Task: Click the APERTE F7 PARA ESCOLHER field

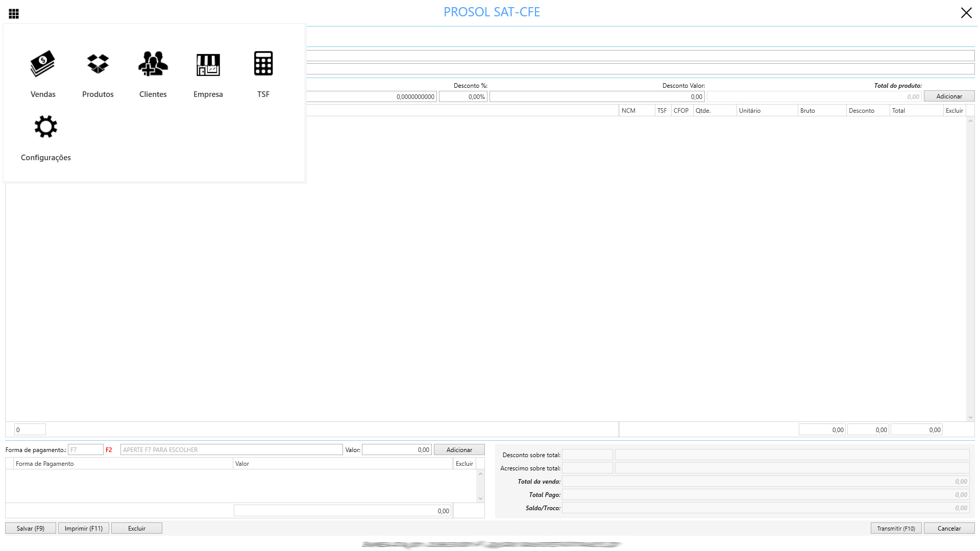Action: click(231, 450)
